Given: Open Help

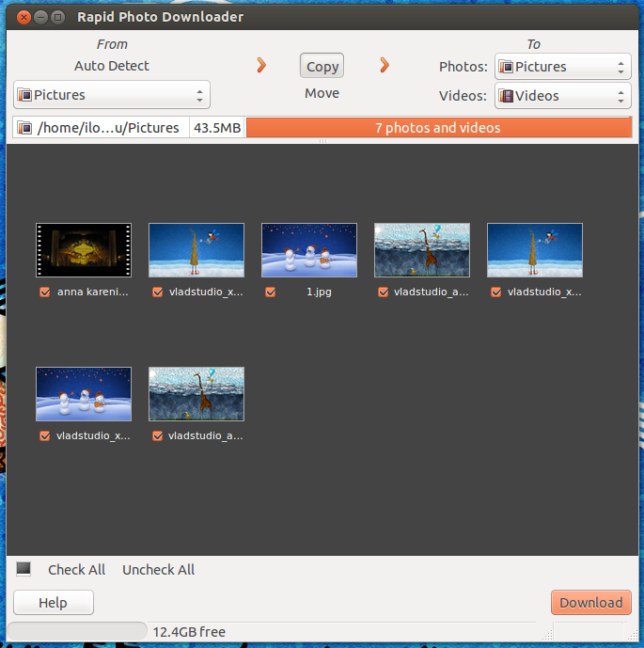Looking at the screenshot, I should point(54,603).
